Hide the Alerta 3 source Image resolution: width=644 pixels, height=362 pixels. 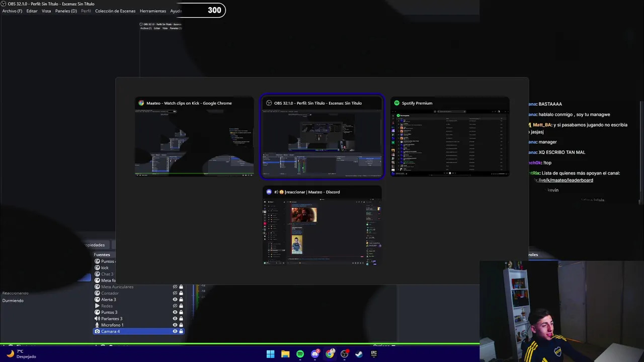(x=175, y=300)
